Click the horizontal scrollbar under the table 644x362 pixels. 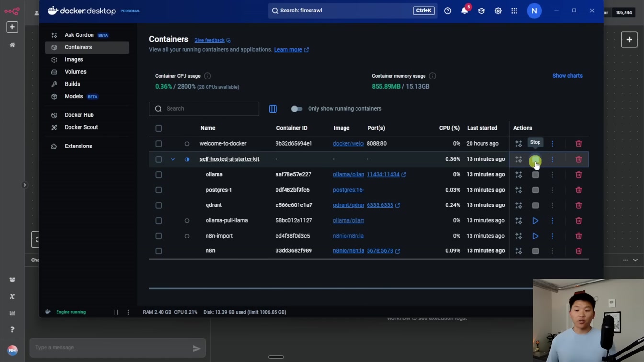coord(341,288)
